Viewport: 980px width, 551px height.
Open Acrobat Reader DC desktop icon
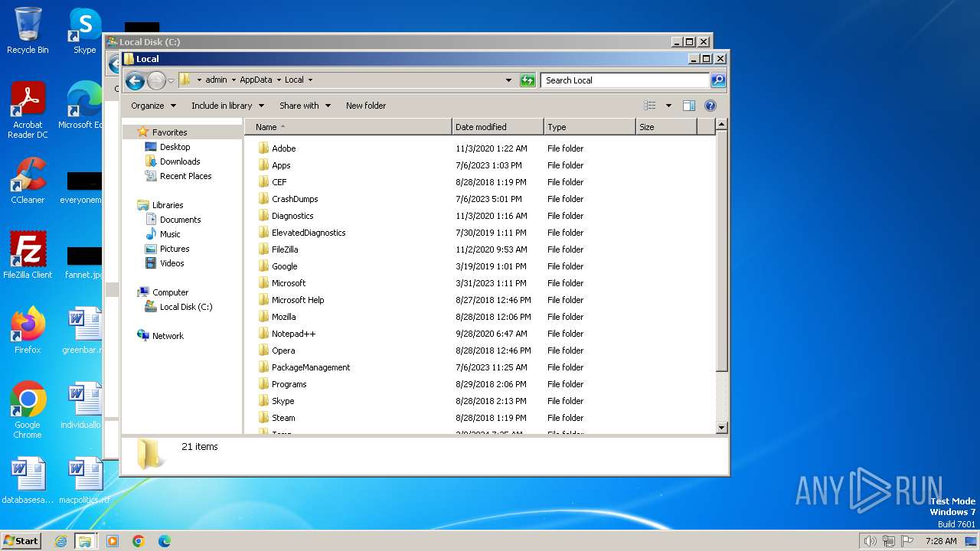(x=28, y=109)
